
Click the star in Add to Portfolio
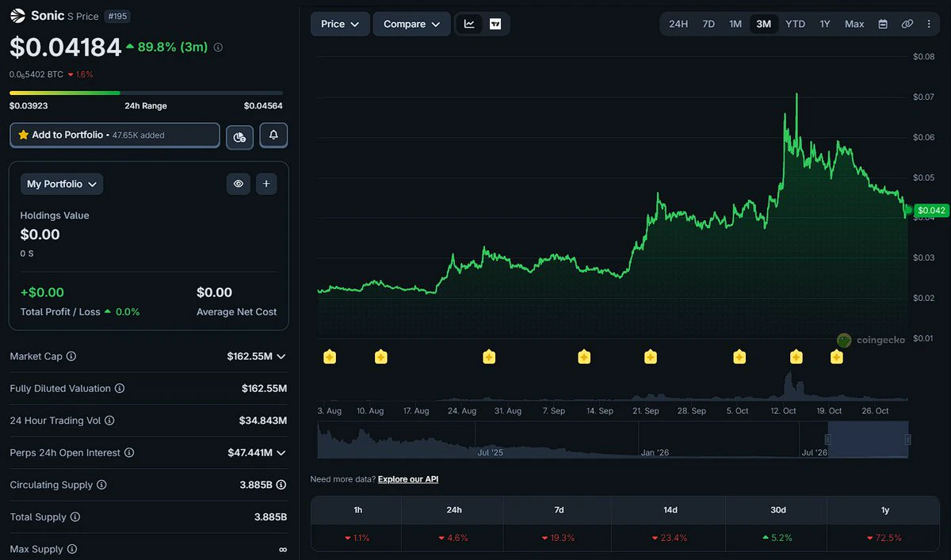(x=23, y=135)
